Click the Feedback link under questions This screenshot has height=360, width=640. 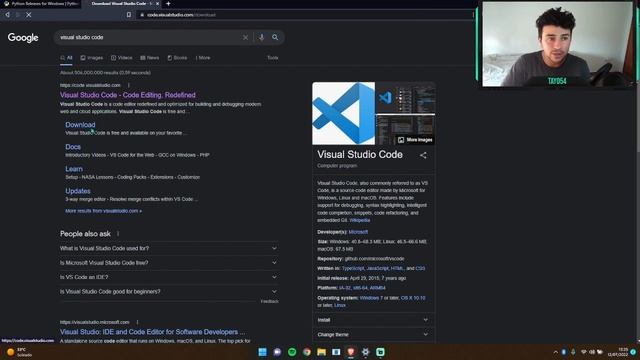[269, 301]
